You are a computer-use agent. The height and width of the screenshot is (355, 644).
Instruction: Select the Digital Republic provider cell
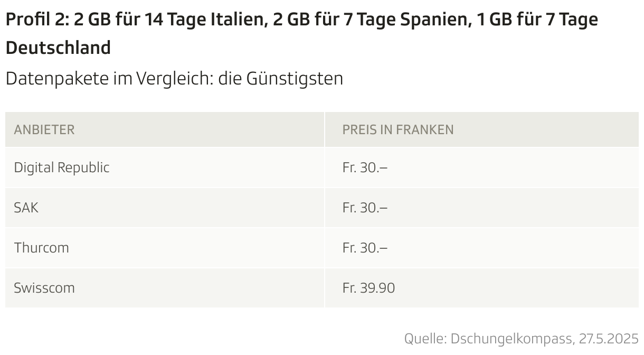(62, 167)
